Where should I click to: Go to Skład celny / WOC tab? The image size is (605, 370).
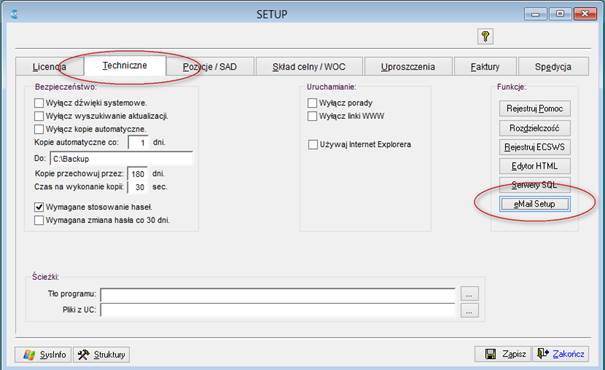click(x=309, y=67)
